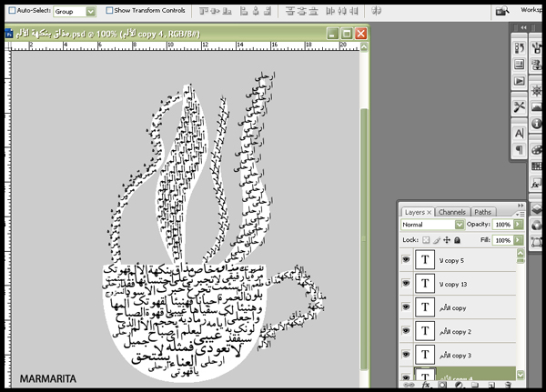Open the Auto-Select Group dropdown
546x392 pixels.
90,12
